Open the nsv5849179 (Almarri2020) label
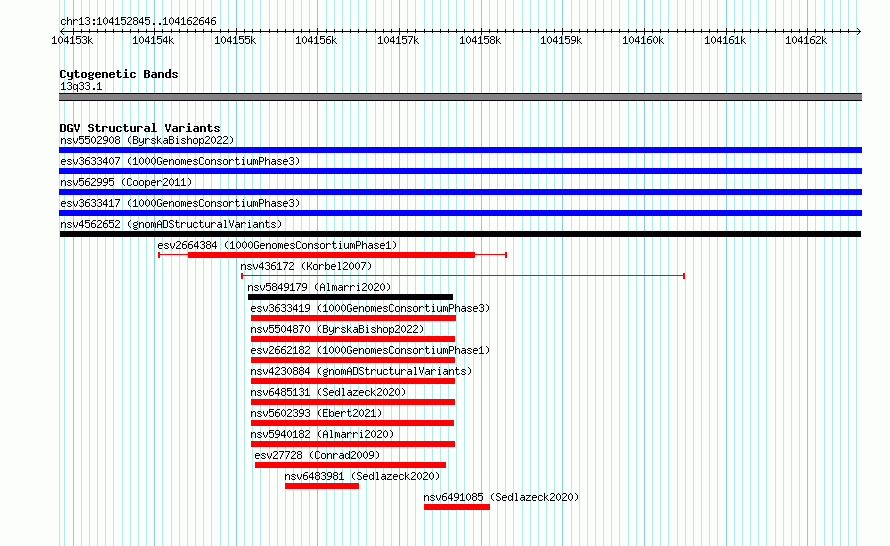Image resolution: width=890 pixels, height=546 pixels. click(319, 287)
